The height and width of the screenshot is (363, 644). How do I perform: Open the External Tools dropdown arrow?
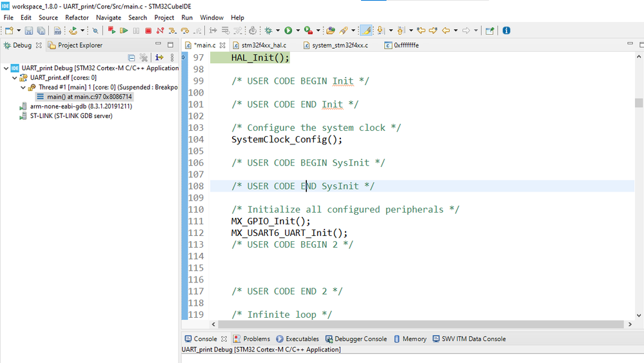318,30
